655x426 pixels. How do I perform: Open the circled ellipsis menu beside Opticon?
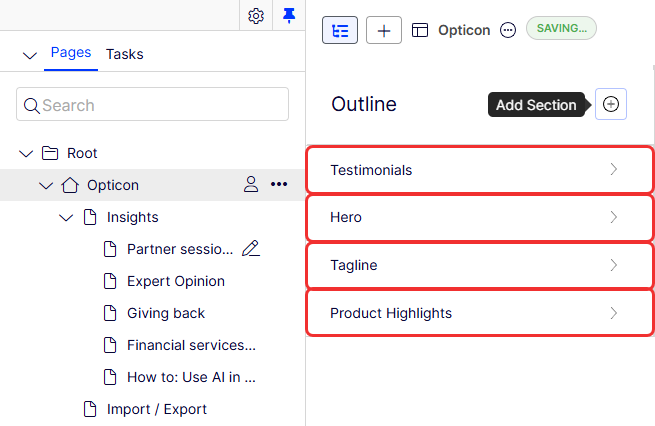coord(508,30)
